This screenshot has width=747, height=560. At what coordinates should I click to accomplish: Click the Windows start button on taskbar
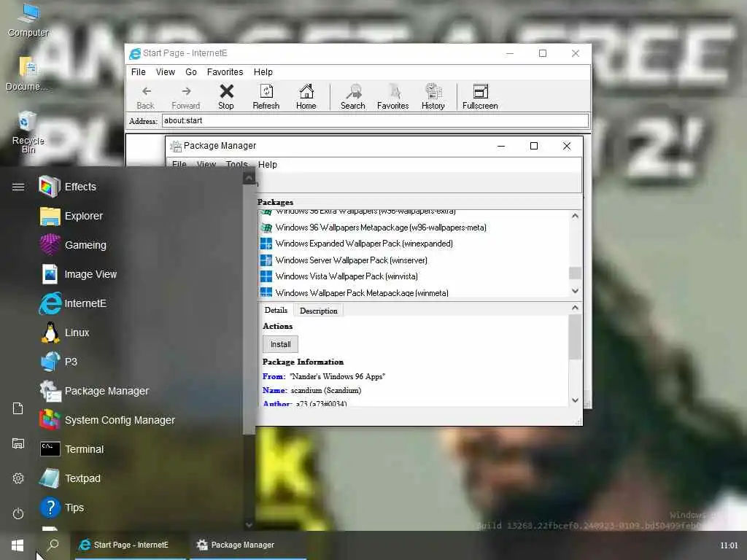pyautogui.click(x=18, y=545)
